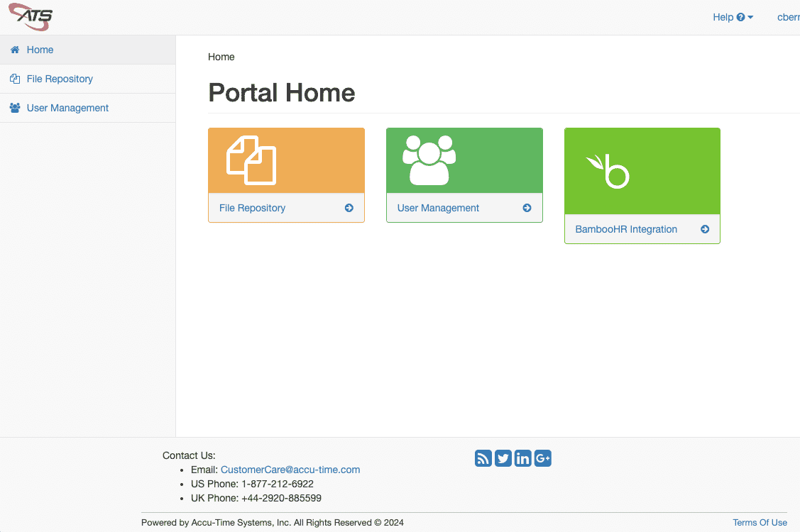
Task: Click the Help menu label in the header
Action: [x=723, y=17]
